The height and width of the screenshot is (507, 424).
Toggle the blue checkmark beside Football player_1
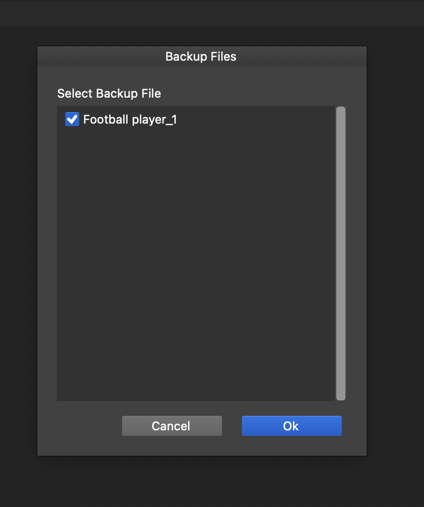(x=72, y=119)
